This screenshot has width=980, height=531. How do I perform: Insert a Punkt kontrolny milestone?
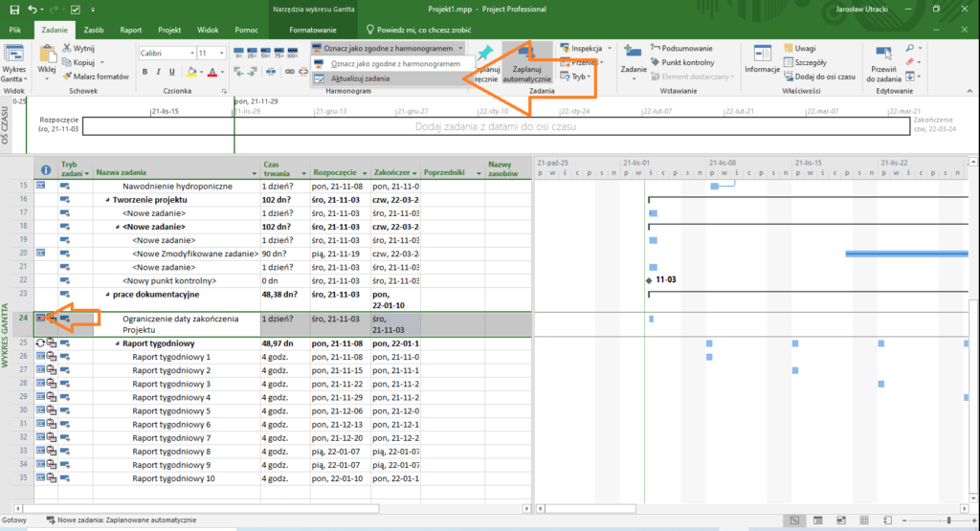[682, 62]
